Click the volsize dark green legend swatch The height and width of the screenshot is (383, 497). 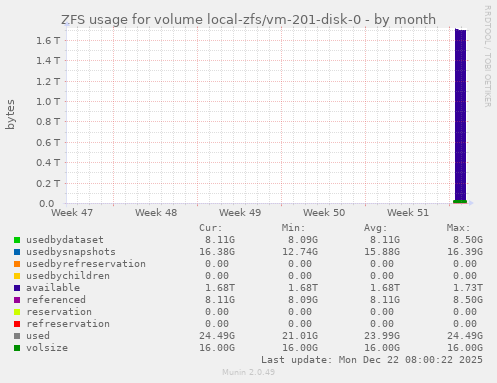click(17, 348)
